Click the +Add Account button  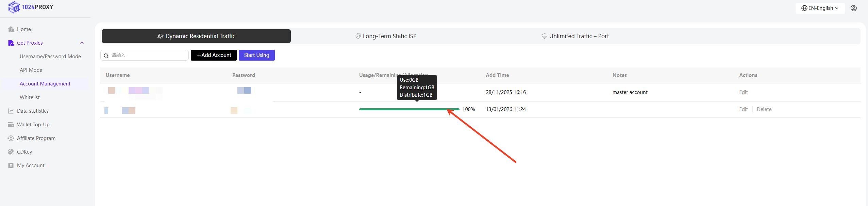[214, 55]
